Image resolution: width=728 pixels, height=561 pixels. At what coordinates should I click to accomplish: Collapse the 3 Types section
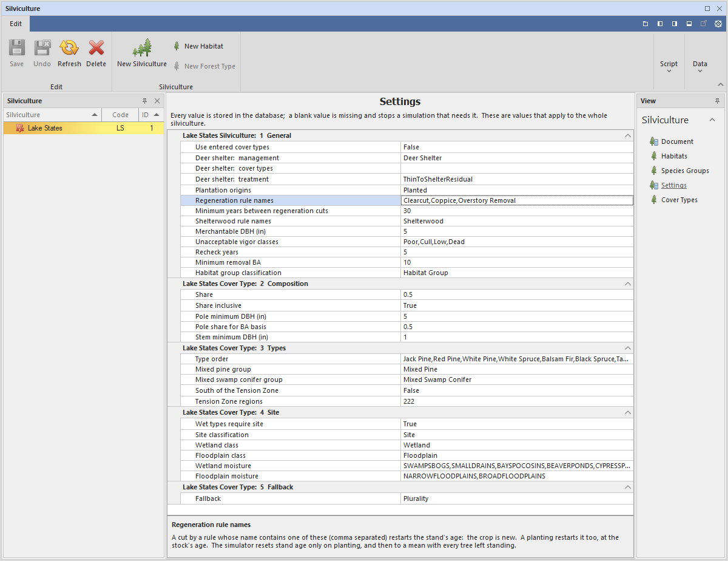tap(628, 348)
